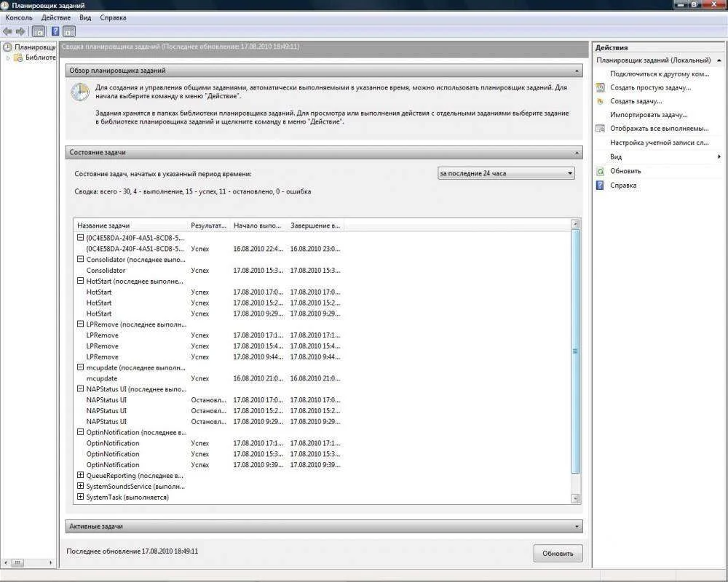Image resolution: width=728 pixels, height=582 pixels.
Task: Click the task list vertical scrollbar thumb
Action: click(575, 351)
